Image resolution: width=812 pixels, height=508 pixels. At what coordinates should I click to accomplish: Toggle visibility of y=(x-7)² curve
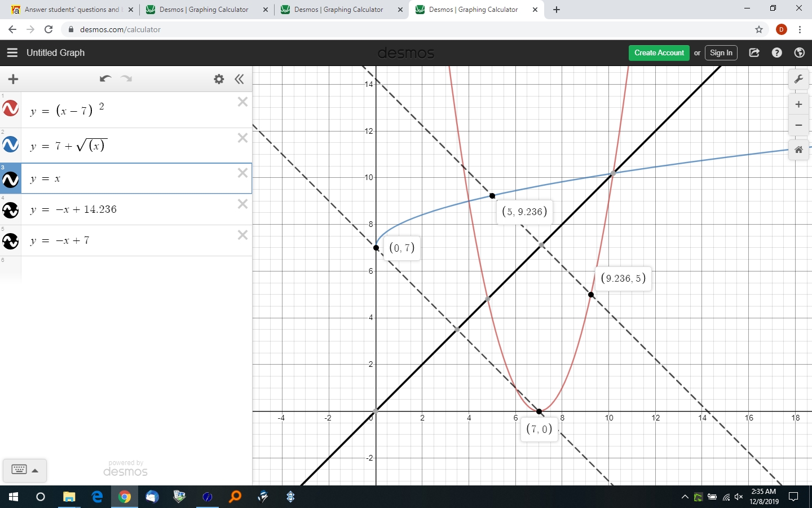pos(11,108)
